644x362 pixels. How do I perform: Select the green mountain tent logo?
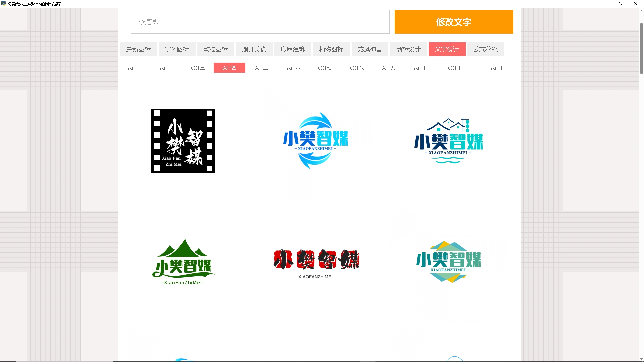point(183,262)
